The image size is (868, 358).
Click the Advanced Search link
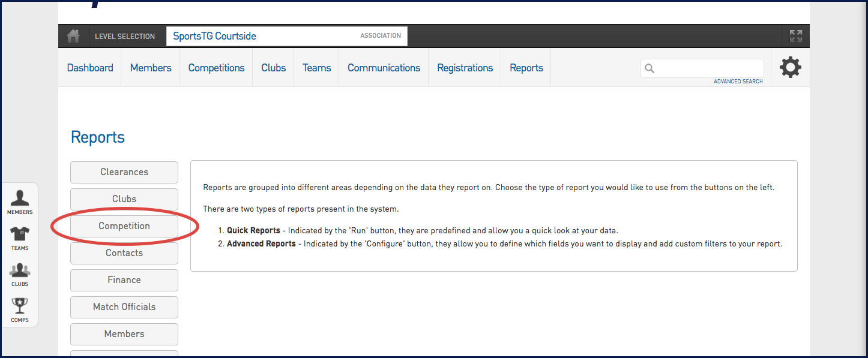[x=738, y=82]
